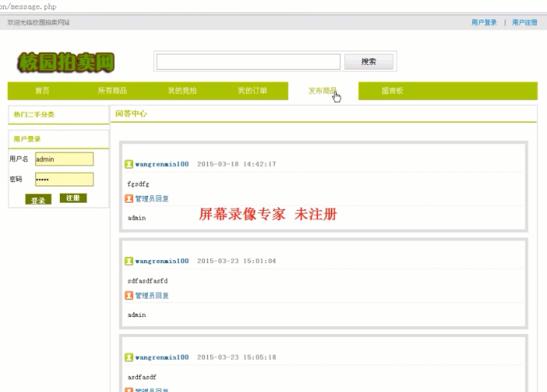Click admin reply icon under sdfasdfasfd message
The width and height of the screenshot is (547, 392).
click(129, 295)
